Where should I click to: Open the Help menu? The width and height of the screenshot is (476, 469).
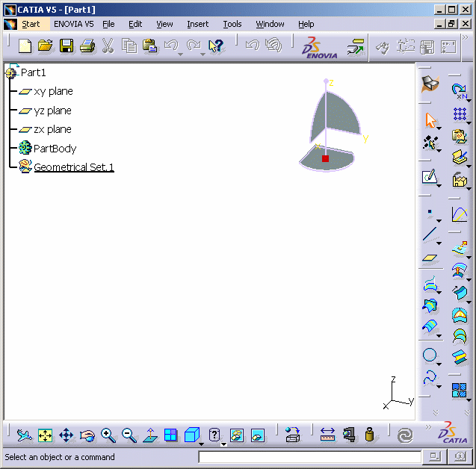(306, 24)
